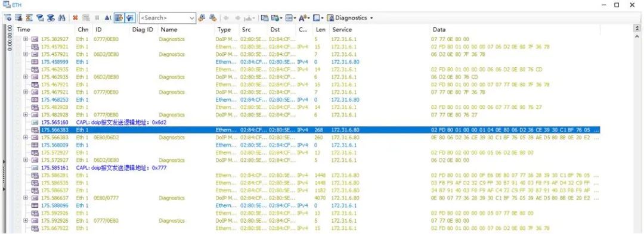Screen dimensions: 644x234
Task: Click the find next icon beside search box
Action: (202, 18)
